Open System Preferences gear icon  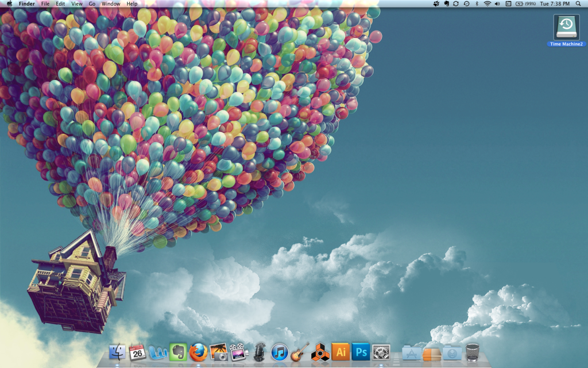coord(381,352)
